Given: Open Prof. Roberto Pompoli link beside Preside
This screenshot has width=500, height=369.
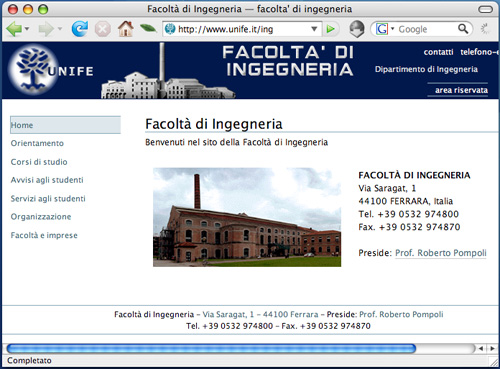Looking at the screenshot, I should click(x=441, y=253).
